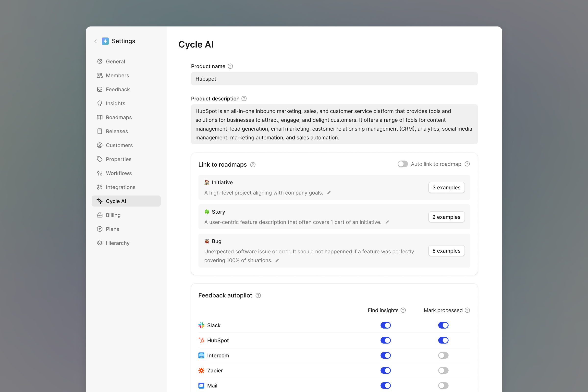Click the Zapier logo icon

(x=201, y=370)
